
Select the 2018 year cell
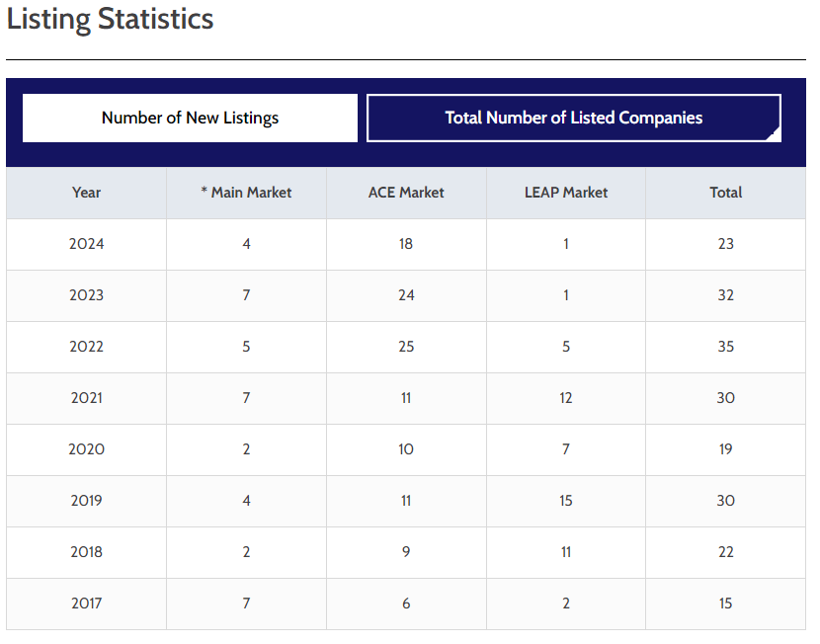pos(86,552)
